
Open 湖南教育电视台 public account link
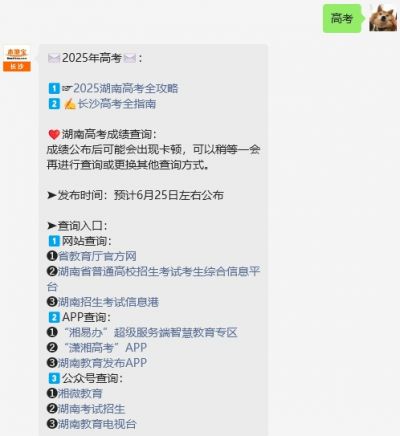[x=97, y=424]
